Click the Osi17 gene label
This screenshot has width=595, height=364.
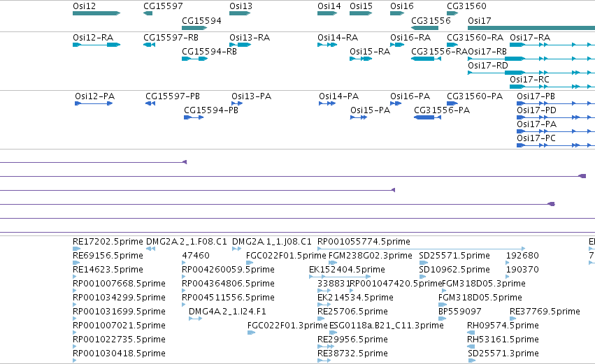479,20
